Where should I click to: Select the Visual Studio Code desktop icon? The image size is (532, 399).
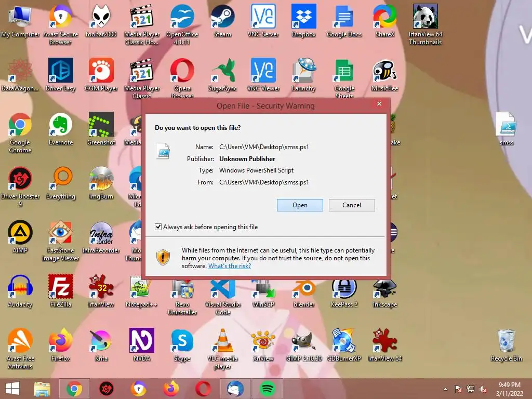222,297
